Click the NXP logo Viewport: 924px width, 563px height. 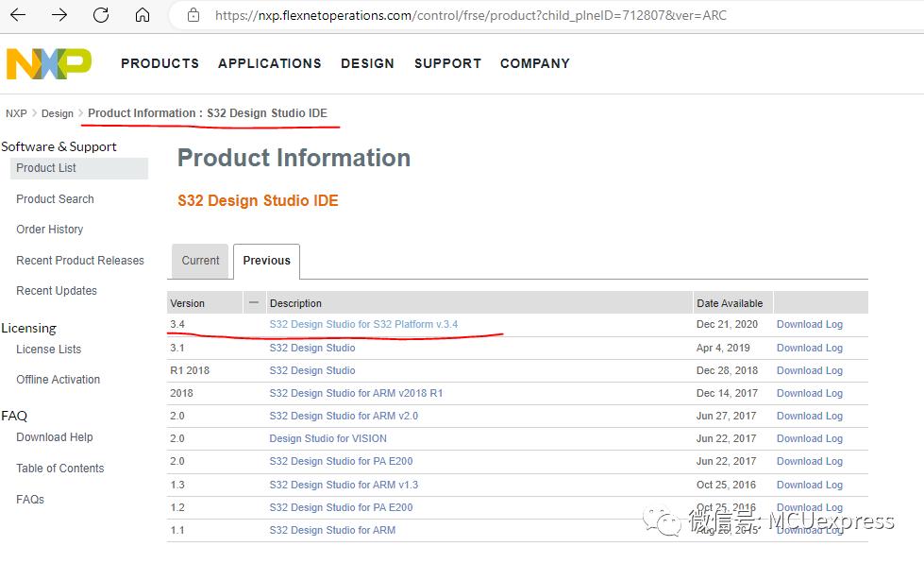point(49,63)
